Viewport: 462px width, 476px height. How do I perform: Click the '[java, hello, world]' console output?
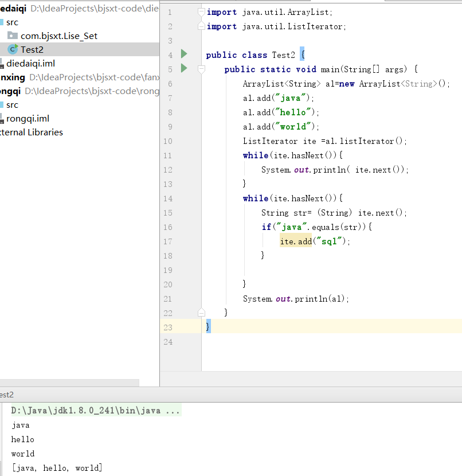[57, 468]
